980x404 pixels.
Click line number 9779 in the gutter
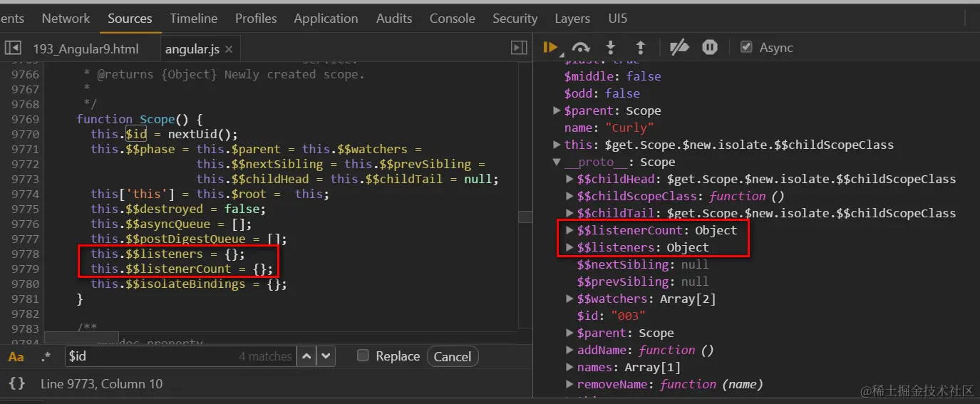(x=26, y=269)
